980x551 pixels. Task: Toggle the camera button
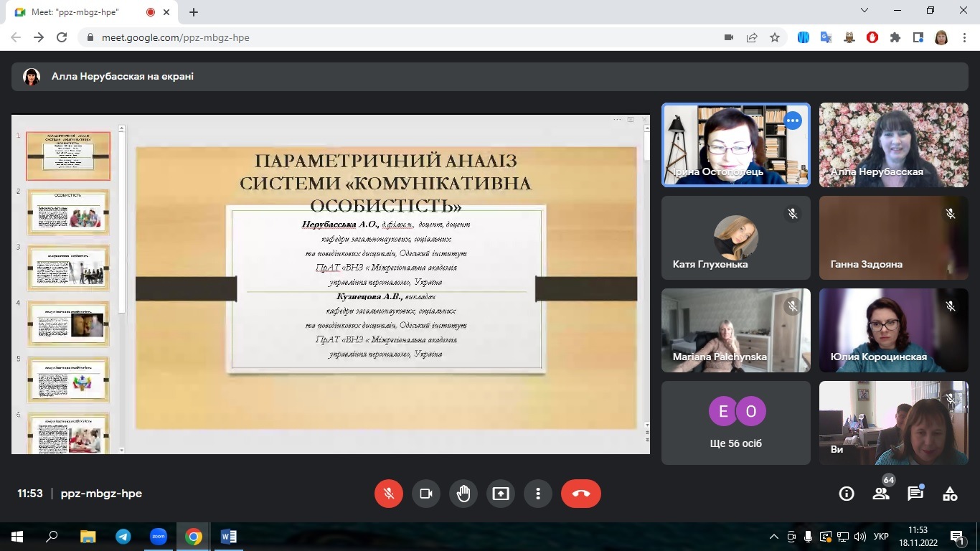coord(426,494)
